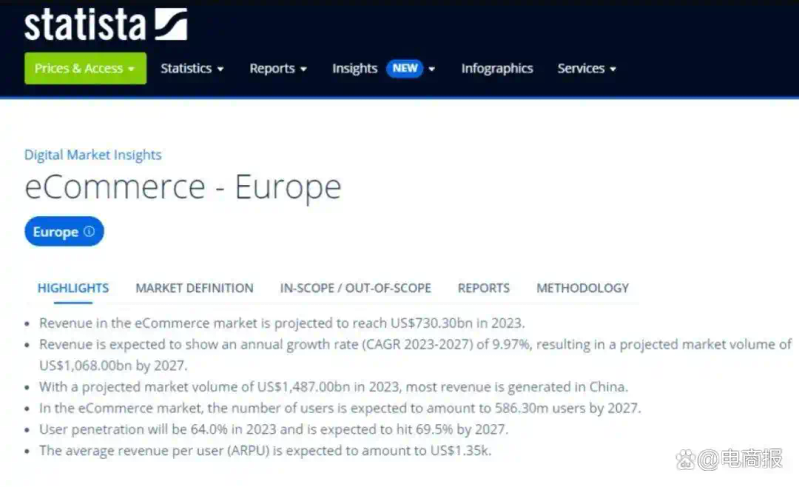Image resolution: width=799 pixels, height=487 pixels.
Task: Click the eCommerce - Europe heading
Action: (x=183, y=187)
